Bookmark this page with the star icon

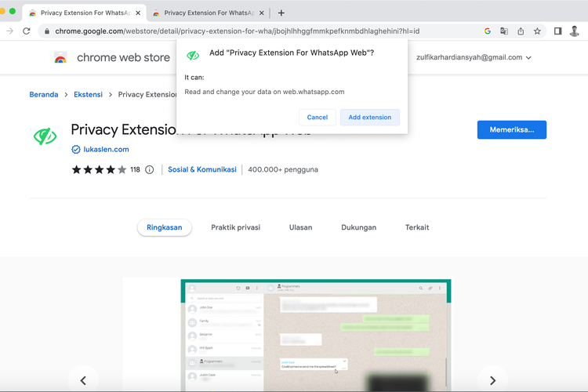click(x=537, y=31)
